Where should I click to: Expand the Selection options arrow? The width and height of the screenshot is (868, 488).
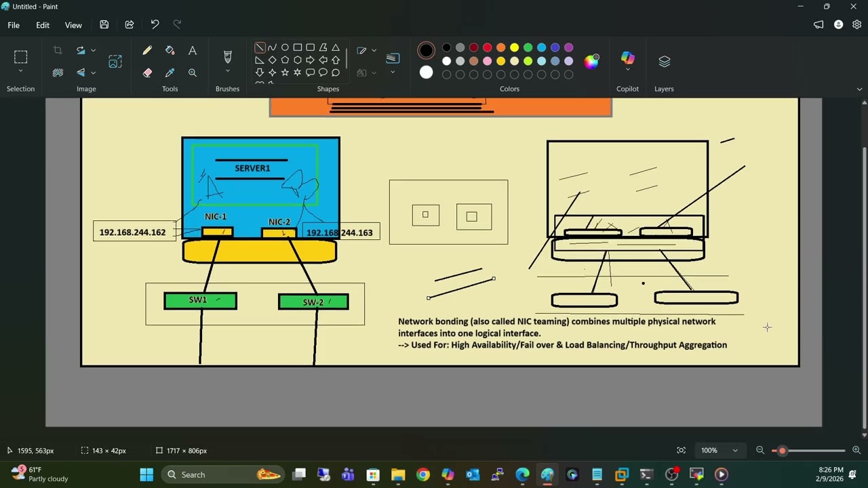click(x=20, y=71)
